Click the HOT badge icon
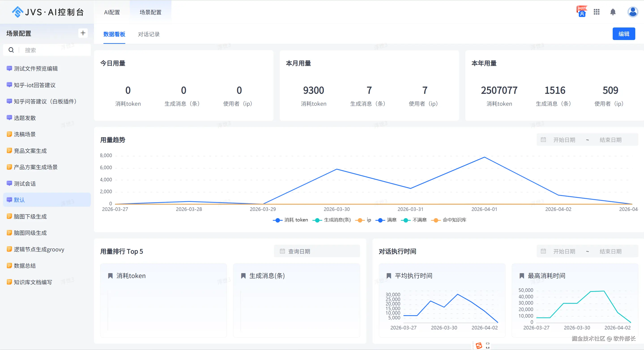This screenshot has width=644, height=350. (x=582, y=11)
